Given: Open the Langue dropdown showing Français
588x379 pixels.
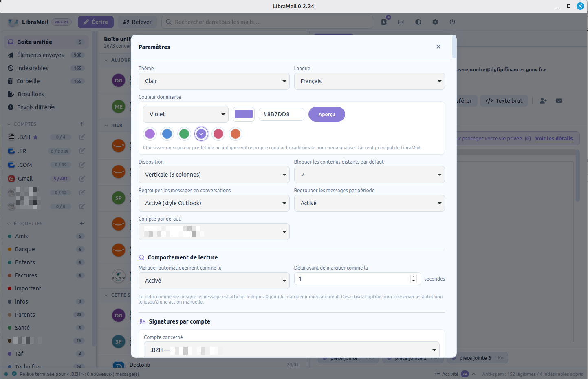Looking at the screenshot, I should point(370,81).
